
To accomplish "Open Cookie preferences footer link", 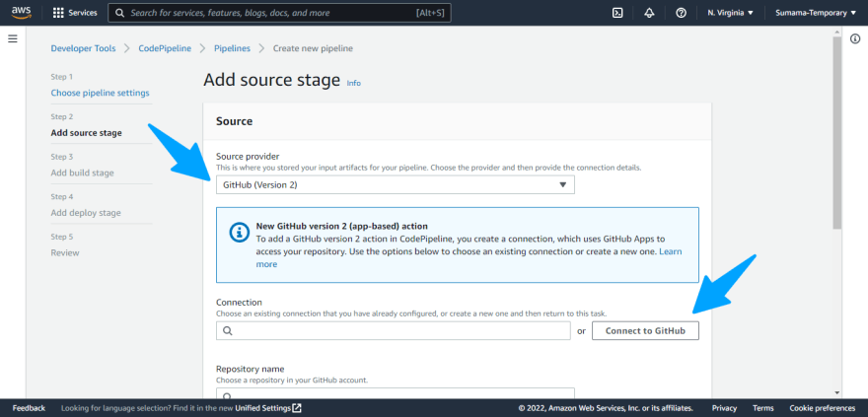I will click(x=822, y=408).
